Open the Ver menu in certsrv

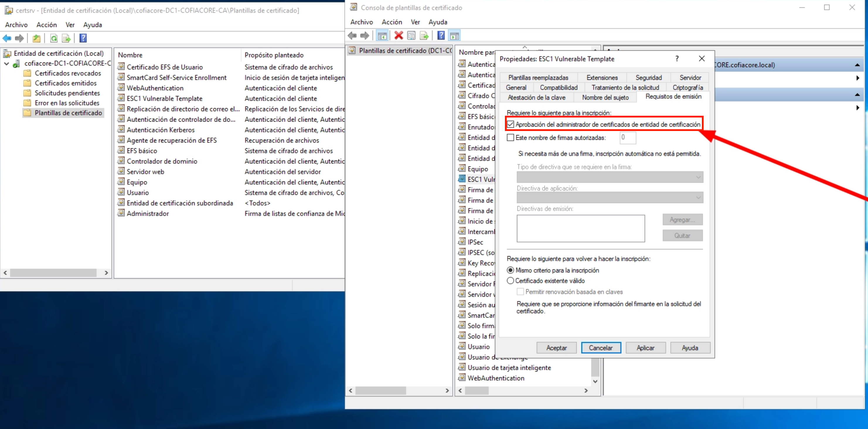pyautogui.click(x=70, y=25)
